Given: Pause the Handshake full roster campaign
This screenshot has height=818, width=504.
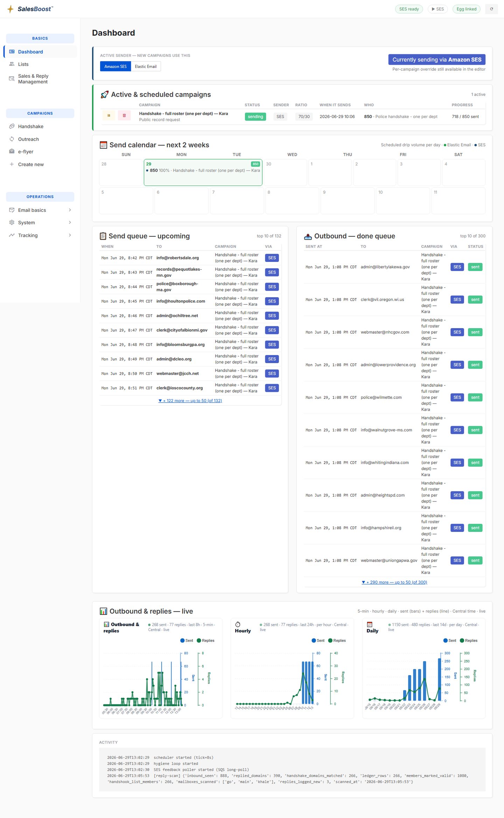Looking at the screenshot, I should pyautogui.click(x=109, y=116).
